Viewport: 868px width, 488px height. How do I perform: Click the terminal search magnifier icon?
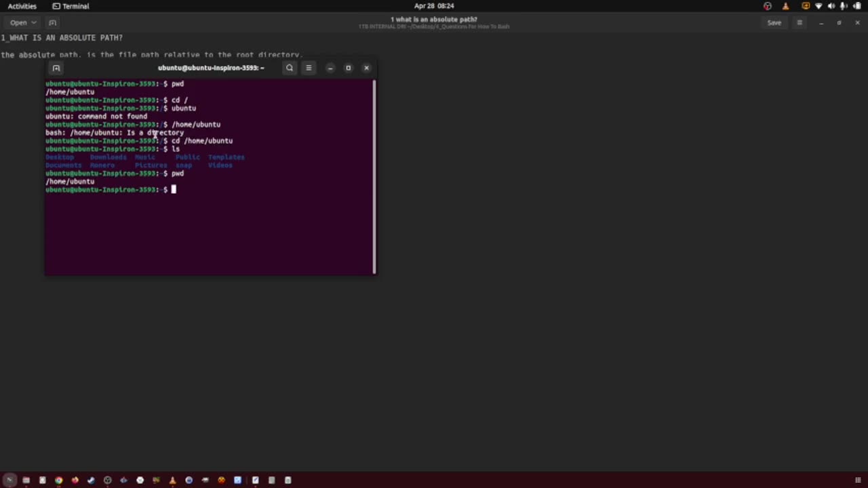(290, 67)
